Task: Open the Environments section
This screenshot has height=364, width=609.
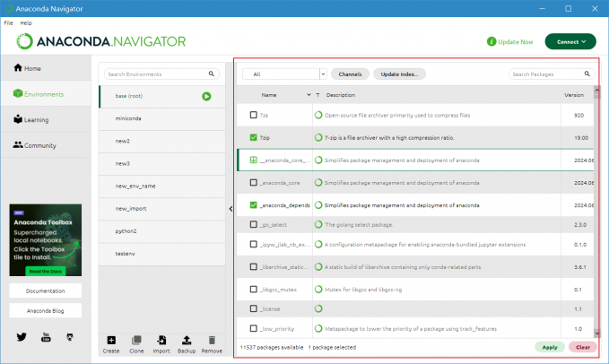Action: 46,94
